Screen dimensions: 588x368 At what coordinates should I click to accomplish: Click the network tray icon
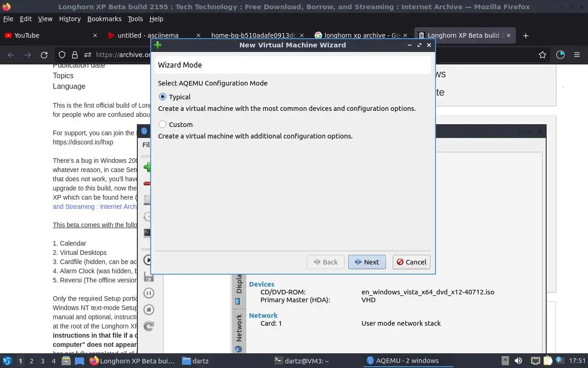535,361
